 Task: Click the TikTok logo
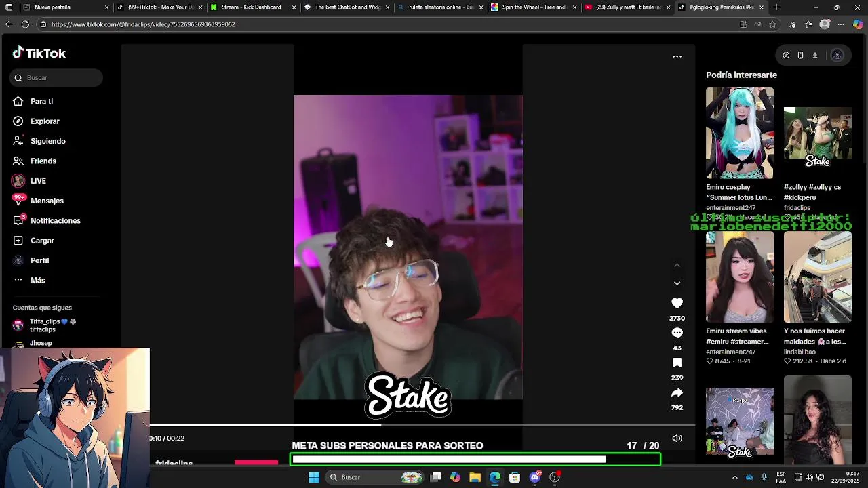point(39,53)
